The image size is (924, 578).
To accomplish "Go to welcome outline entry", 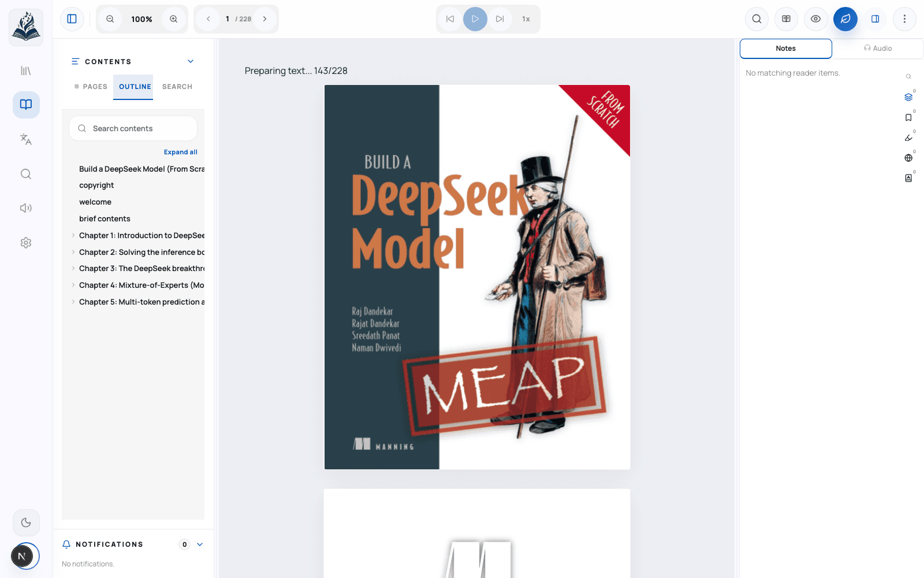I will (x=95, y=202).
